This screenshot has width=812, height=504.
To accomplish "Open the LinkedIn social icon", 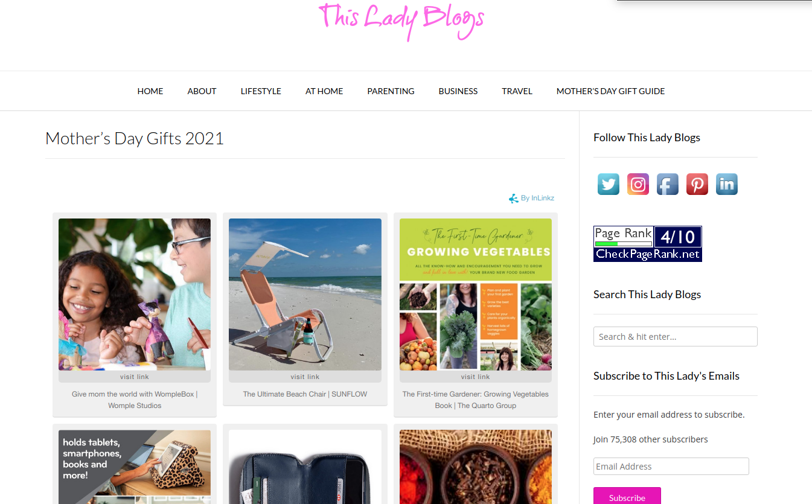I will point(726,184).
